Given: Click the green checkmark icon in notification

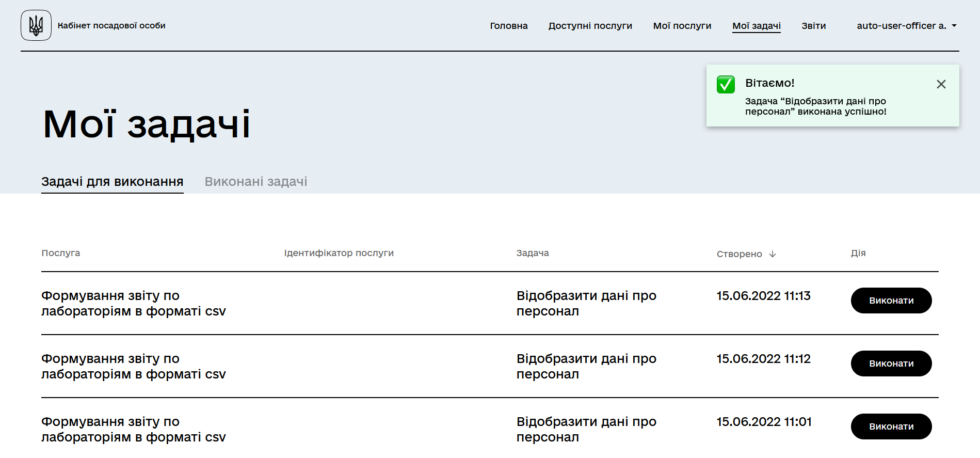Looking at the screenshot, I should 726,84.
